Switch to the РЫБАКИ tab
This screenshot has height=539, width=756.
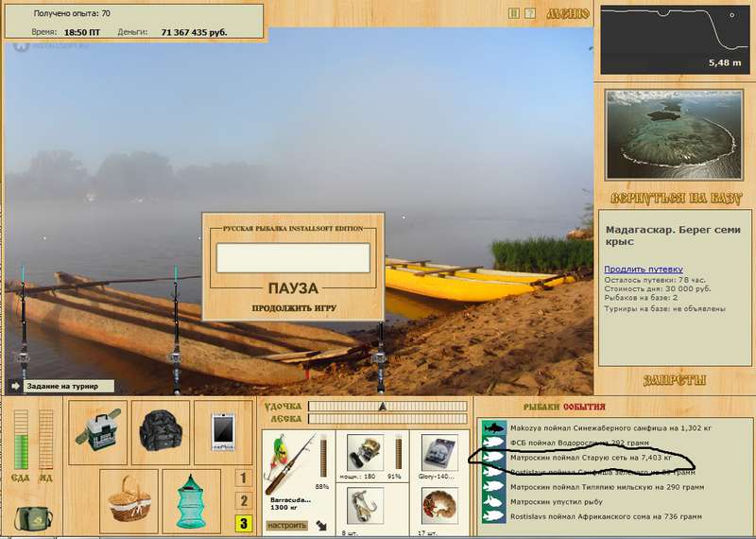(x=541, y=407)
